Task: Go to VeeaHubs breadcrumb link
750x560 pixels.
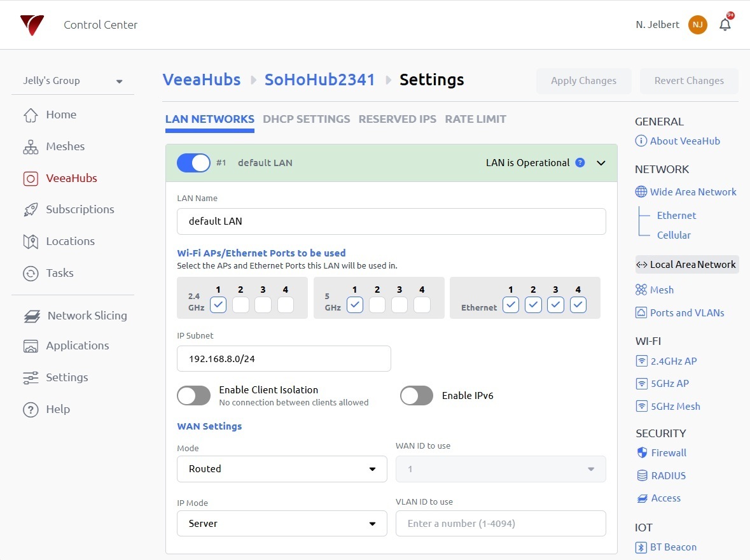Action: pos(202,80)
